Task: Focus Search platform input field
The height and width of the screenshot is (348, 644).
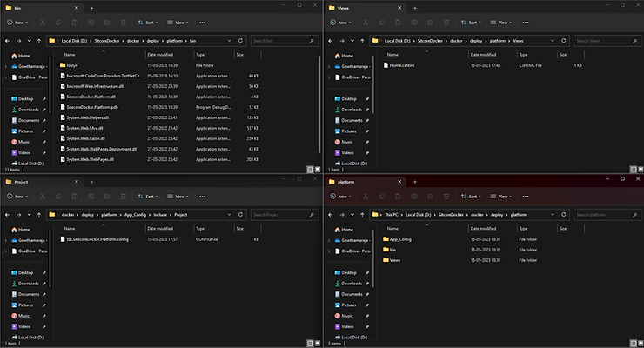Action: point(607,215)
